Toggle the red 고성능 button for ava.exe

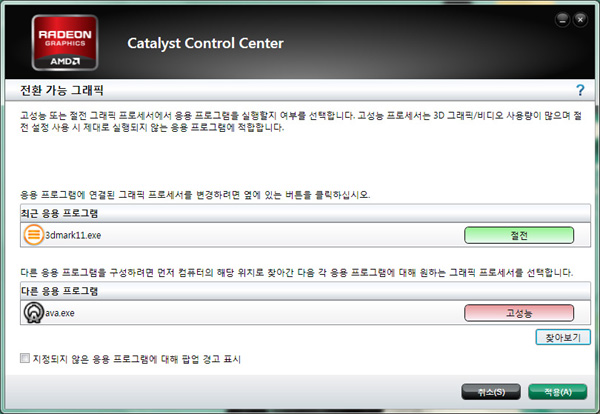[519, 313]
